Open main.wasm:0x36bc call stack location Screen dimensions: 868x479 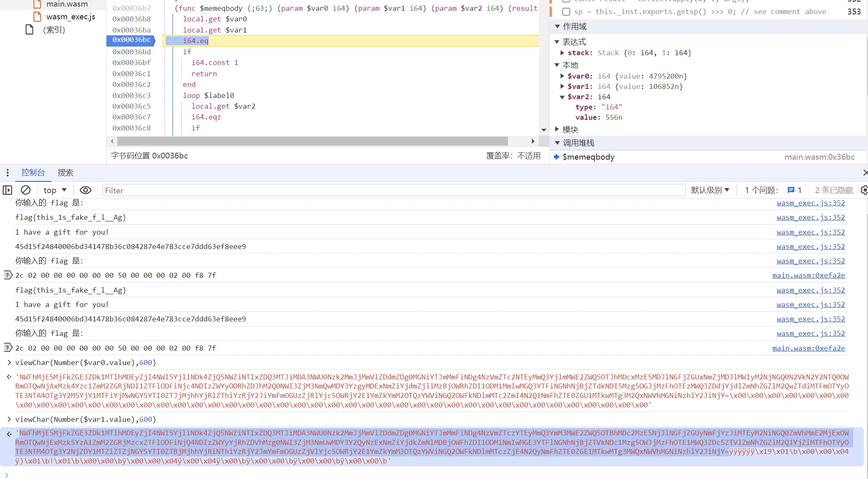click(x=819, y=157)
